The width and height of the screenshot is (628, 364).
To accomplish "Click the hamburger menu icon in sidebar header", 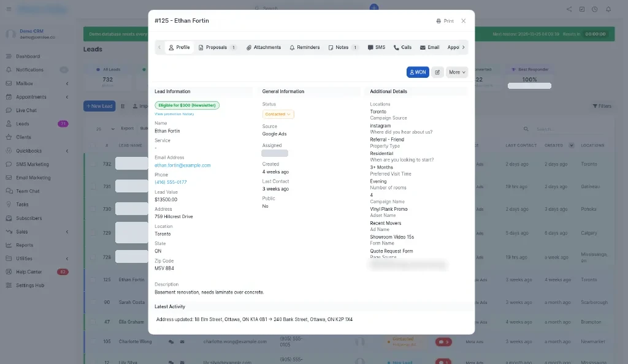I will (x=9, y=9).
